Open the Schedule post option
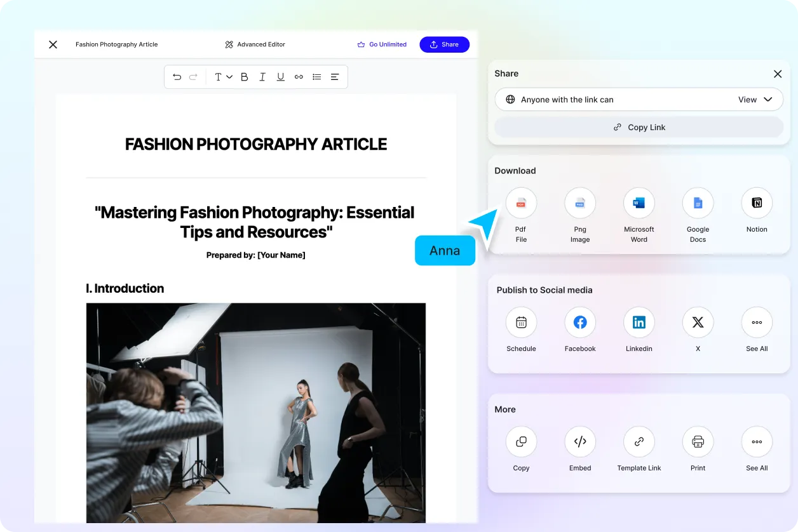The image size is (798, 532). (x=521, y=323)
